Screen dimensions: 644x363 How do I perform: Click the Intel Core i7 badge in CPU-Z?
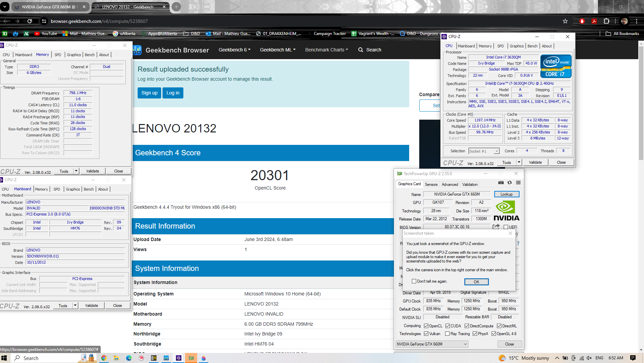coord(556,66)
